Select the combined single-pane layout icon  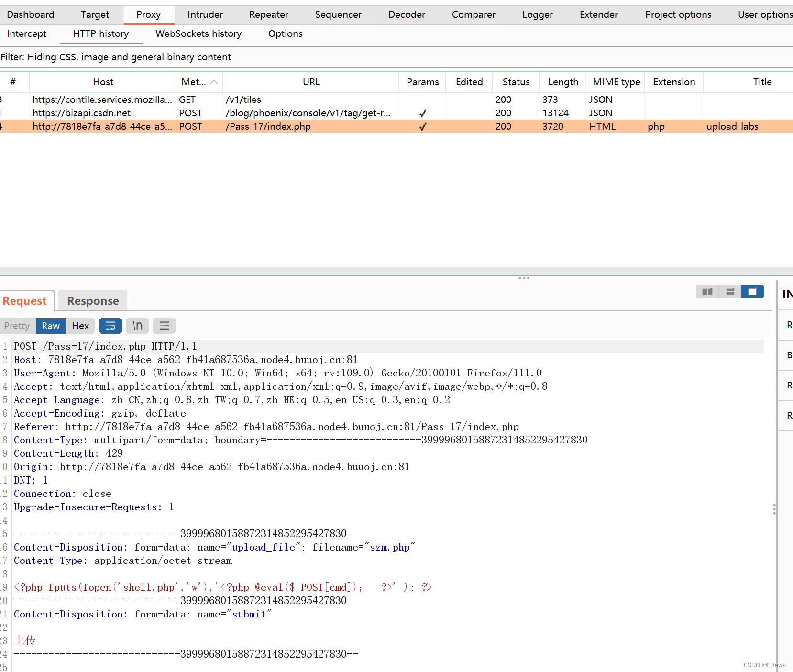752,292
